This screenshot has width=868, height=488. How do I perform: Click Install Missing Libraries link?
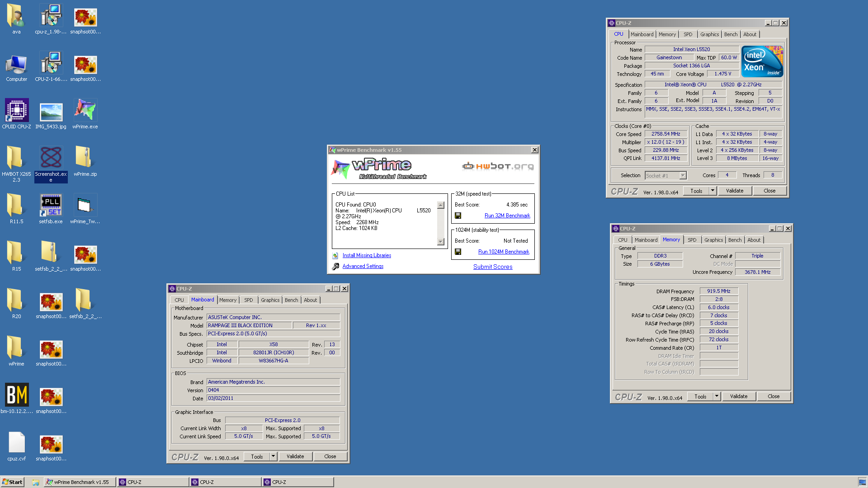367,255
